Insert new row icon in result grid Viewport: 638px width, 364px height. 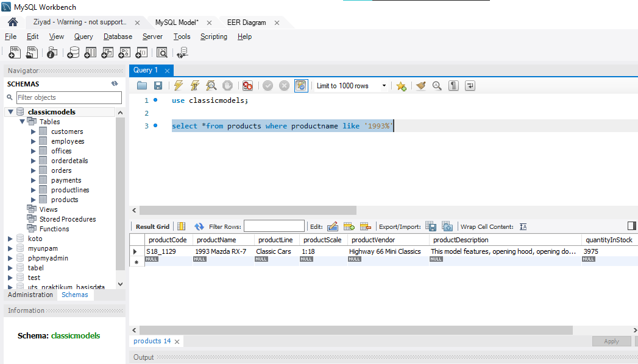(x=349, y=226)
